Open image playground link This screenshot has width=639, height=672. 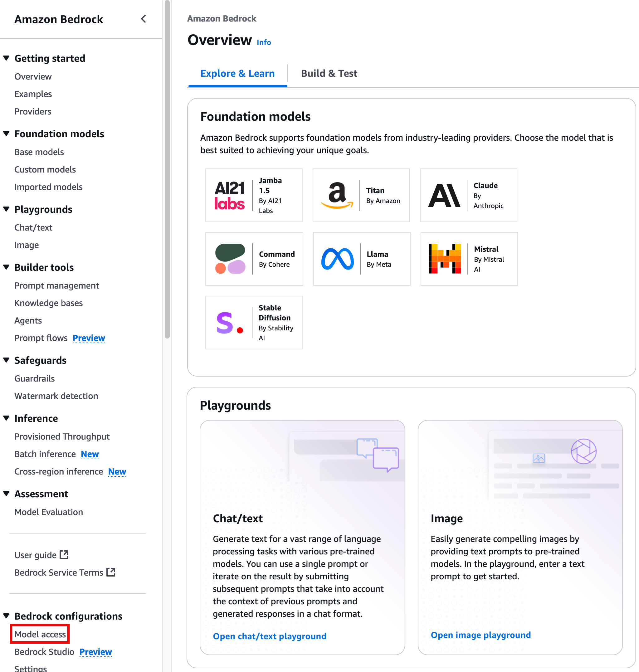pyautogui.click(x=480, y=635)
